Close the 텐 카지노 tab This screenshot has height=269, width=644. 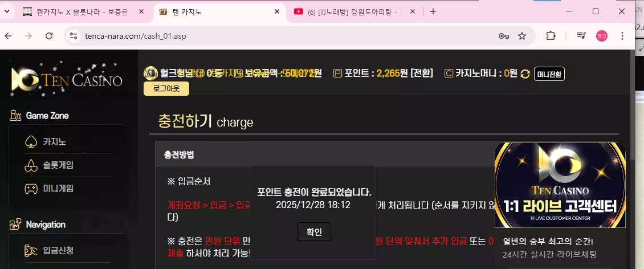(x=277, y=11)
